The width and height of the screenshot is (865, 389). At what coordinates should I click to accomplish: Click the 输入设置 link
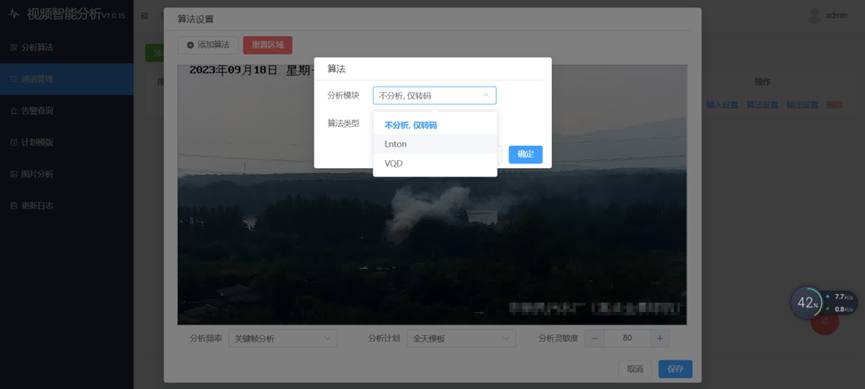[x=722, y=105]
